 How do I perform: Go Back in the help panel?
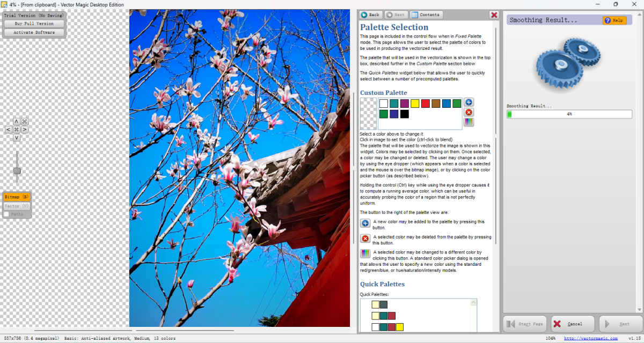[370, 15]
